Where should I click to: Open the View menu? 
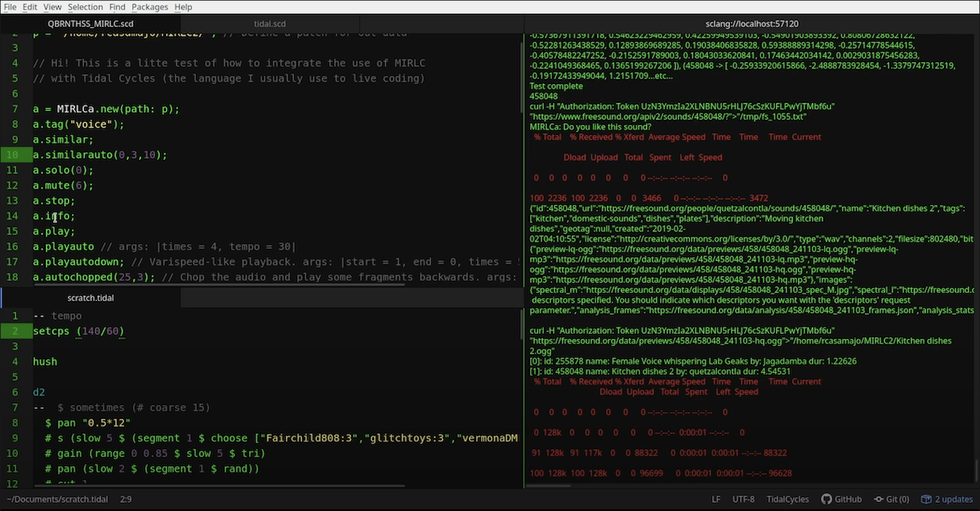(x=52, y=7)
